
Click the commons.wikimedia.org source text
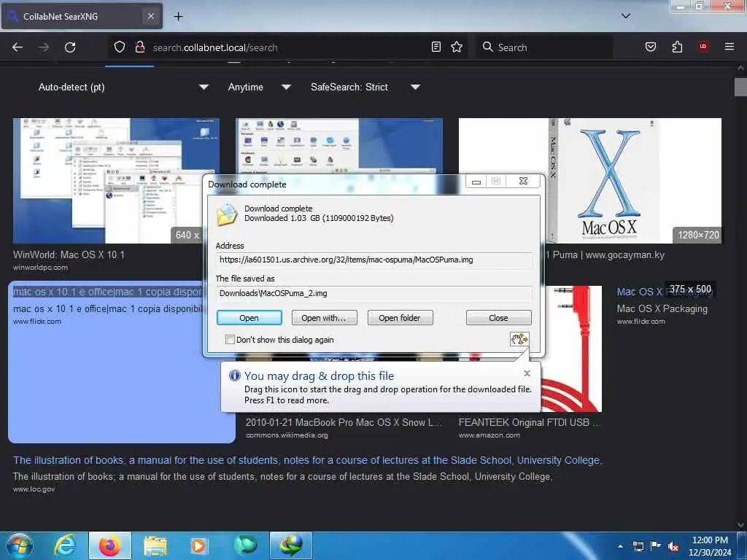point(287,435)
